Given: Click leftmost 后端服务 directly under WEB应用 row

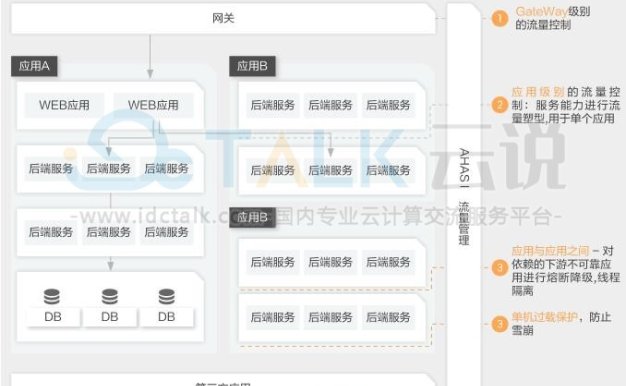Looking at the screenshot, I should [51, 169].
